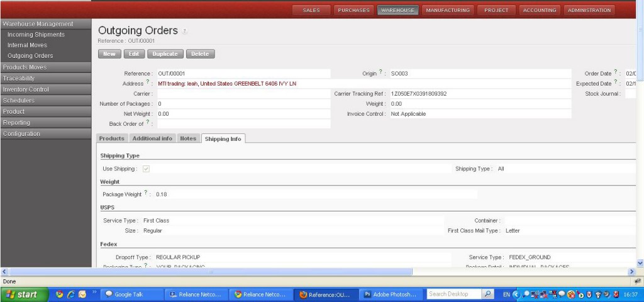
Task: Switch to the Notes tab
Action: (189, 138)
